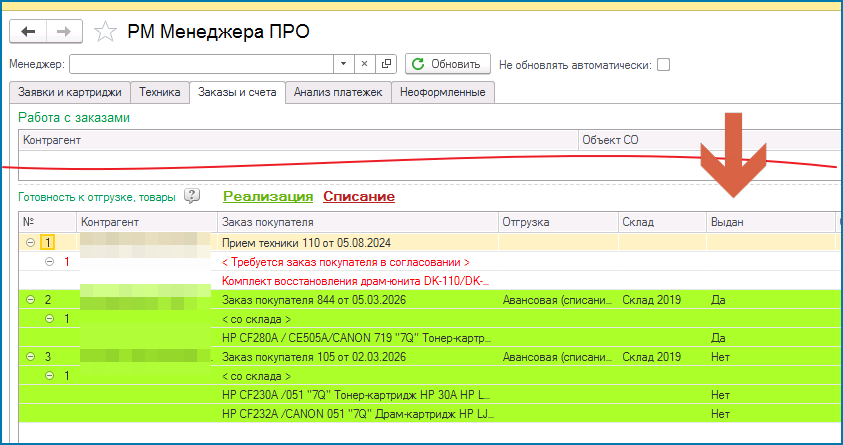Toggle 'Не обновлять автоматически' checkbox
Screen dimensions: 843x445
664,65
